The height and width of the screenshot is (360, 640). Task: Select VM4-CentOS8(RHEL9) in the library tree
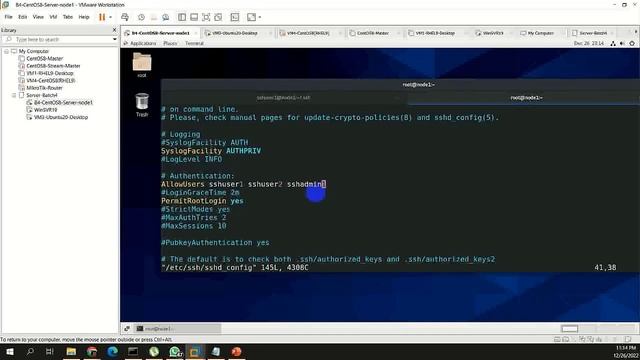click(x=51, y=81)
